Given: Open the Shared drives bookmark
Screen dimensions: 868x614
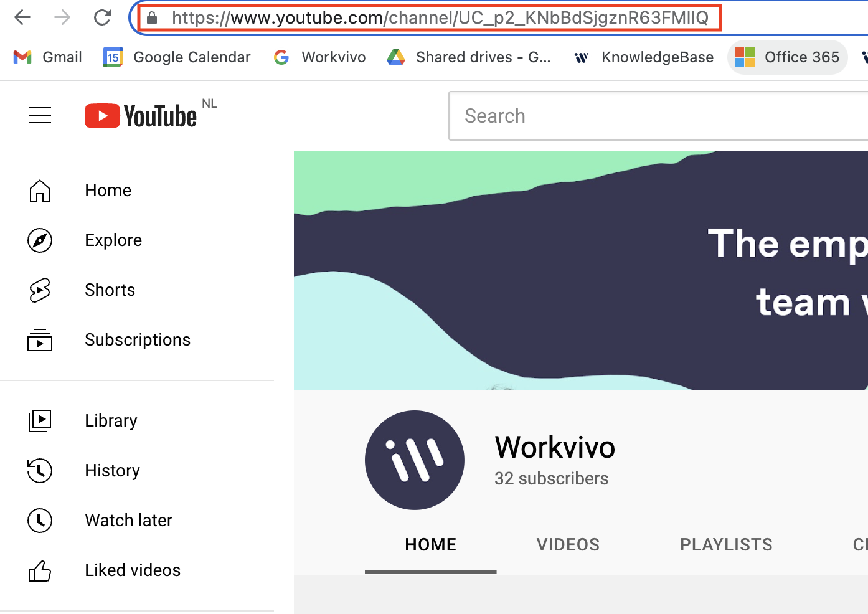Looking at the screenshot, I should [x=469, y=57].
